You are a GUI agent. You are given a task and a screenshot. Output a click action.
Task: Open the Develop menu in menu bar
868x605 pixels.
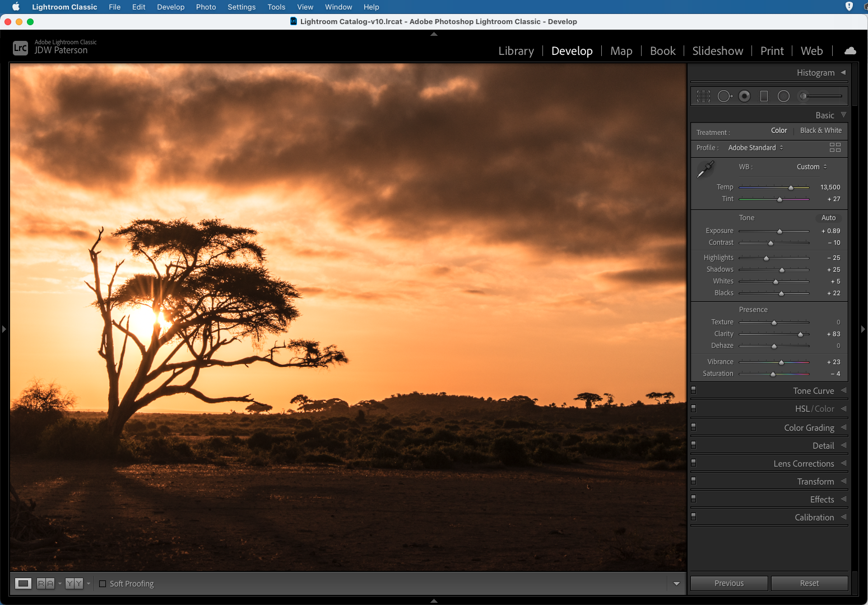(x=170, y=7)
